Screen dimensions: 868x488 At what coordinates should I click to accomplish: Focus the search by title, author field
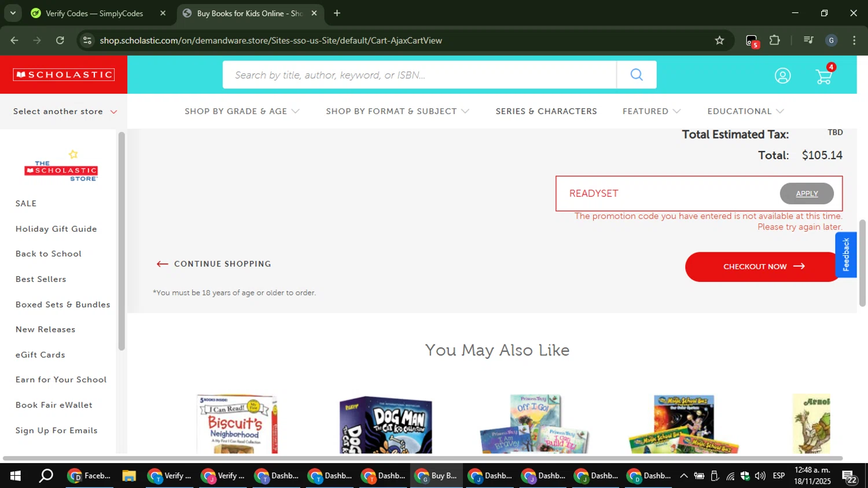(x=420, y=75)
